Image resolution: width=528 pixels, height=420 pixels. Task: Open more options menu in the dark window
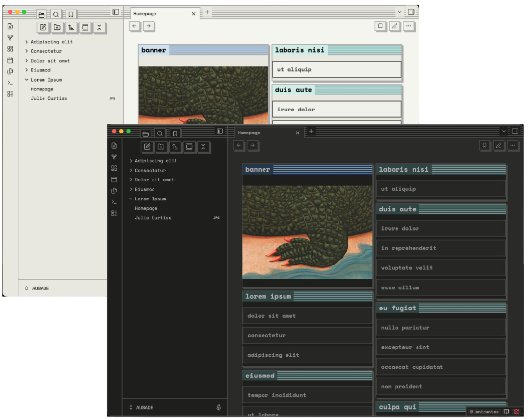point(512,146)
